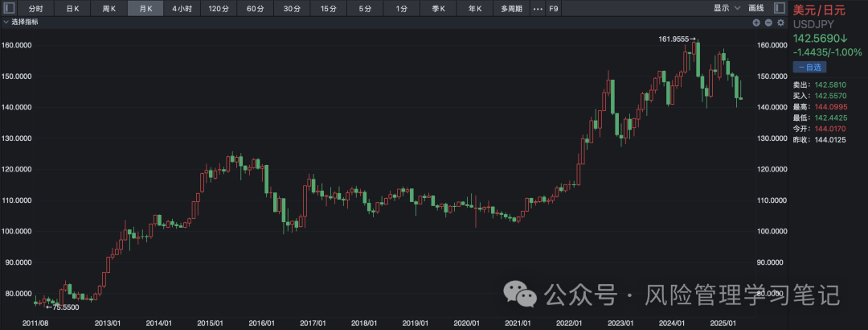The width and height of the screenshot is (868, 330).
Task: Switch to the 60分 period
Action: coord(255,8)
